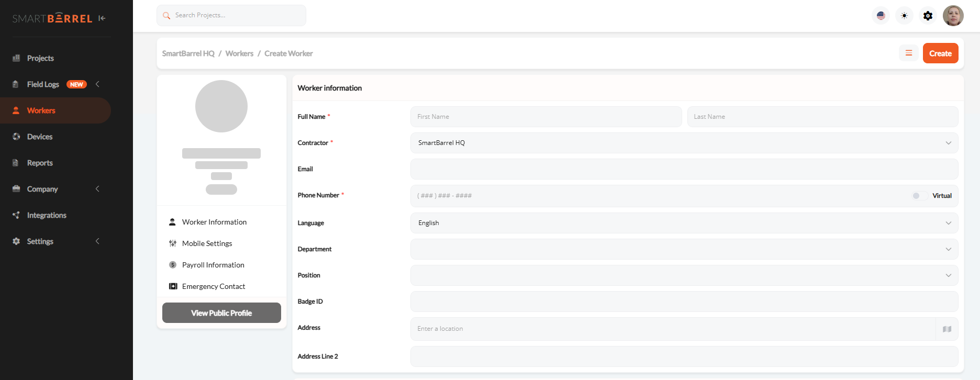
Task: Open the user profile avatar menu
Action: (953, 16)
